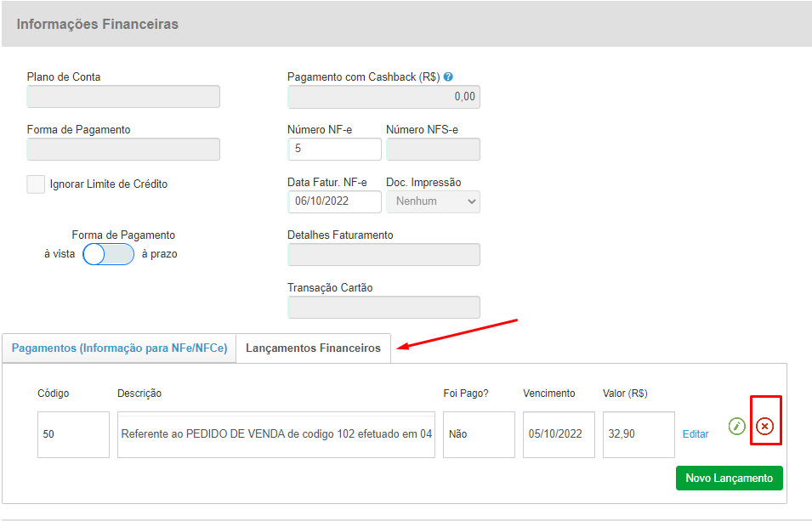Image resolution: width=812 pixels, height=521 pixels.
Task: Select Lançamentos Financeiros tab
Action: (313, 348)
